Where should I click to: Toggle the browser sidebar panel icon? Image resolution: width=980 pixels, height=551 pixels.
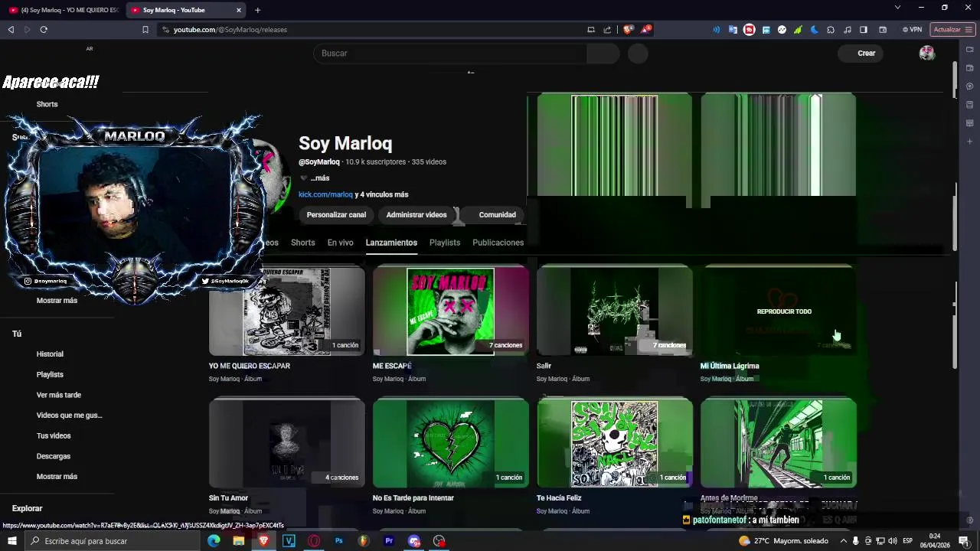pos(864,30)
